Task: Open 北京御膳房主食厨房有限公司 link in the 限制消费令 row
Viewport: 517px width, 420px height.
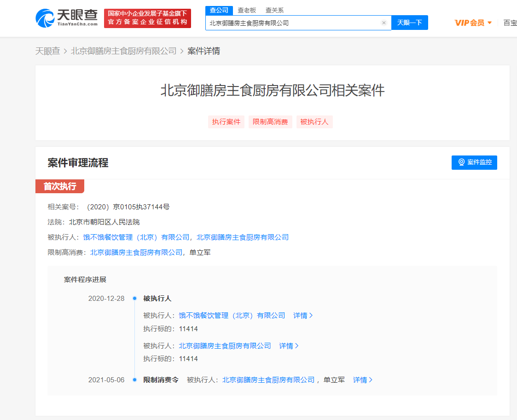Action: tap(268, 380)
